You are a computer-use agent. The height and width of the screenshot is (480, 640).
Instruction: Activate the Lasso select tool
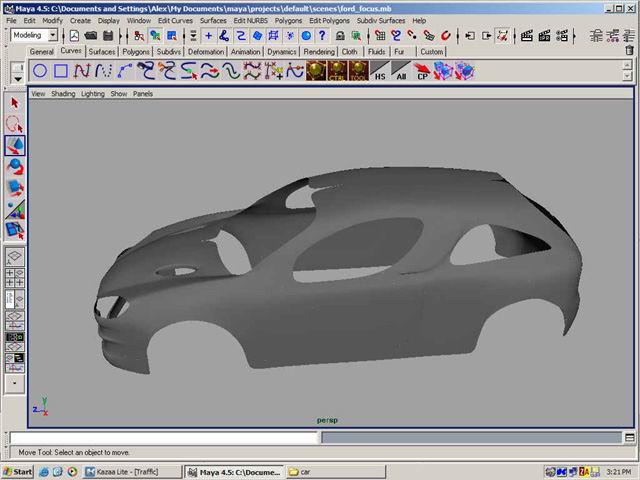click(15, 124)
